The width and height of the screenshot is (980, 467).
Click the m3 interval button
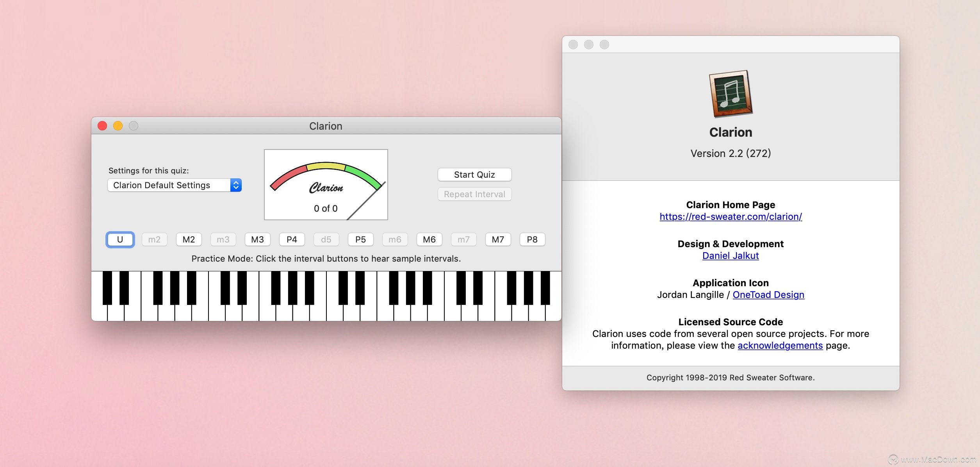coord(223,239)
